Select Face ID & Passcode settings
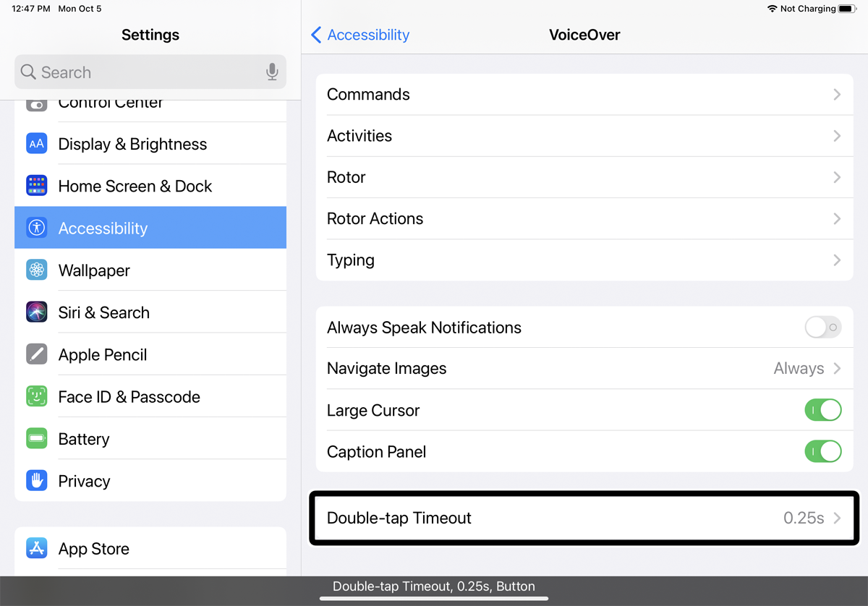Viewport: 868px width, 606px height. [150, 396]
